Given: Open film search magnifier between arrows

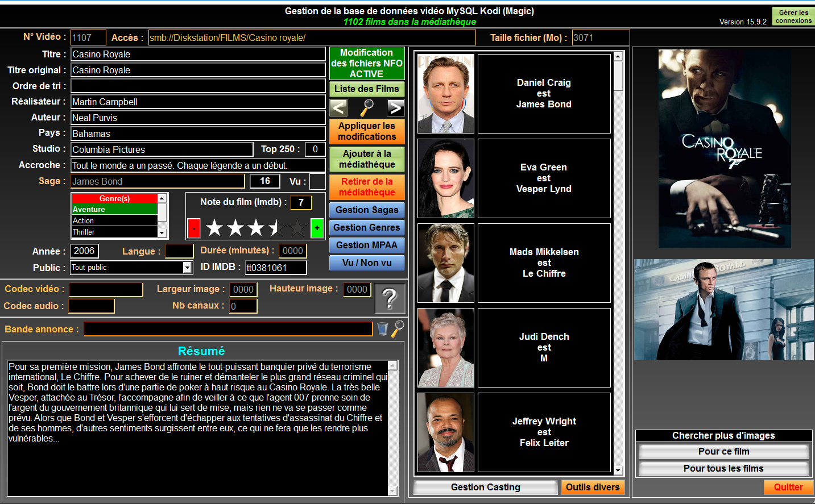Looking at the screenshot, I should click(367, 107).
